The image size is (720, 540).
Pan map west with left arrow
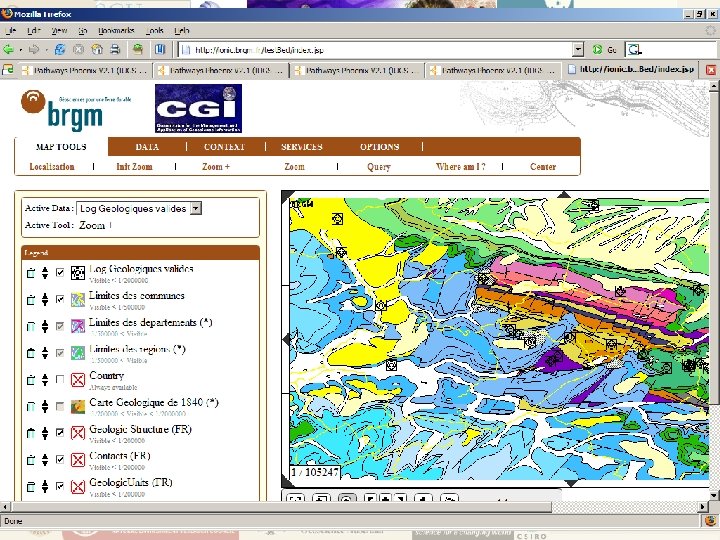[286, 339]
